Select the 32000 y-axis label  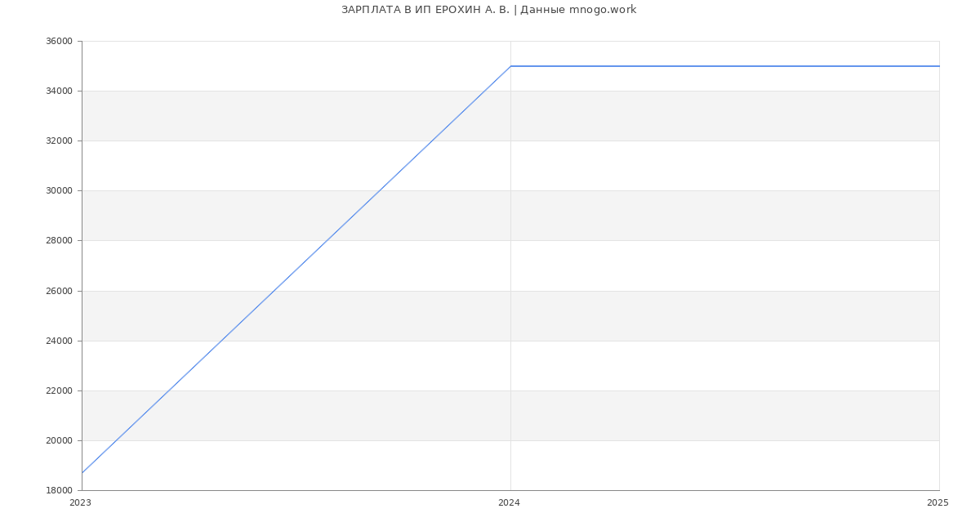tap(60, 141)
